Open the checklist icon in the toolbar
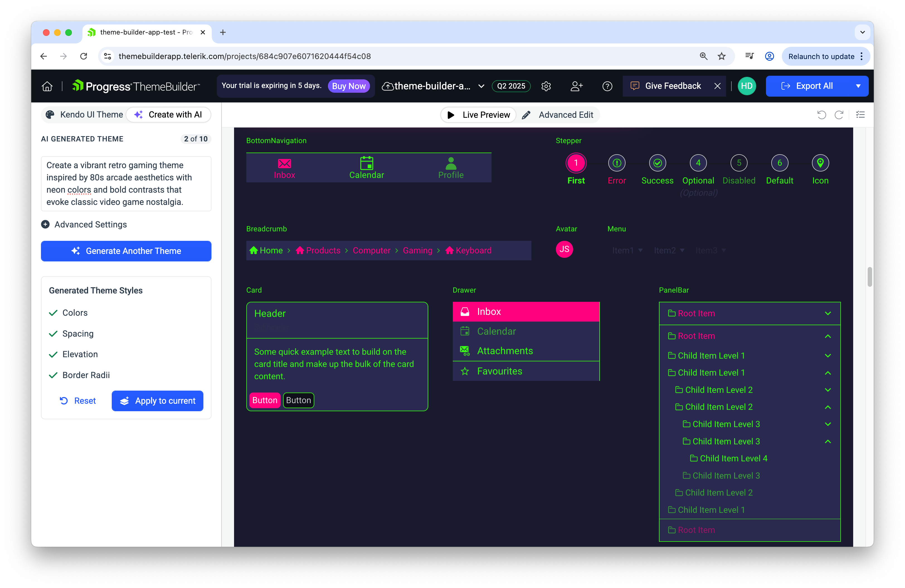 [x=860, y=115]
